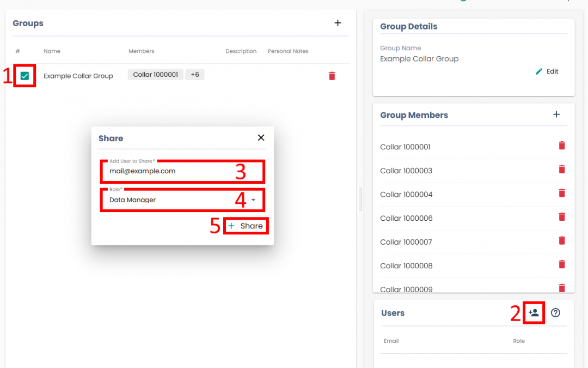
Task: Select the Collar 1000001 member chip
Action: coord(155,75)
